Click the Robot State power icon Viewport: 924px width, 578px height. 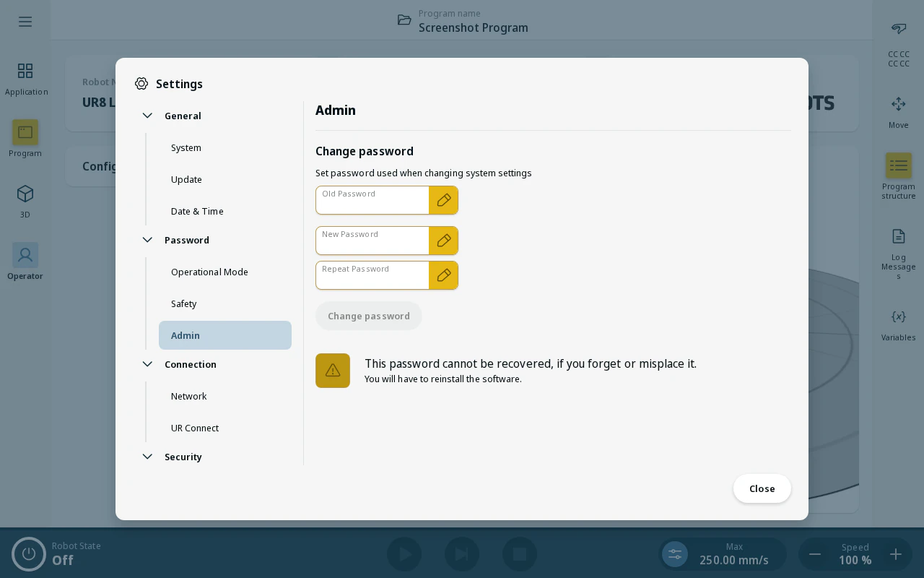[x=29, y=554]
